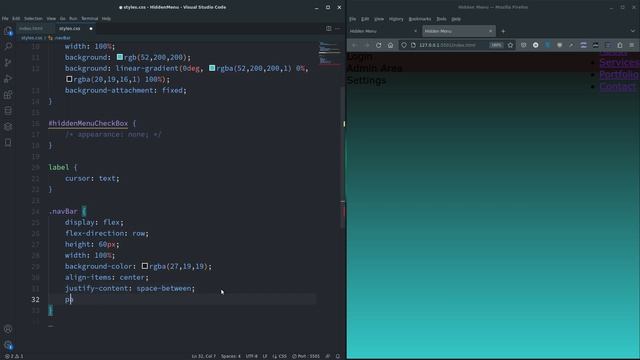Expand the Firefox list all tabs chevron
Screen dimensions: 640x360
click(x=633, y=31)
